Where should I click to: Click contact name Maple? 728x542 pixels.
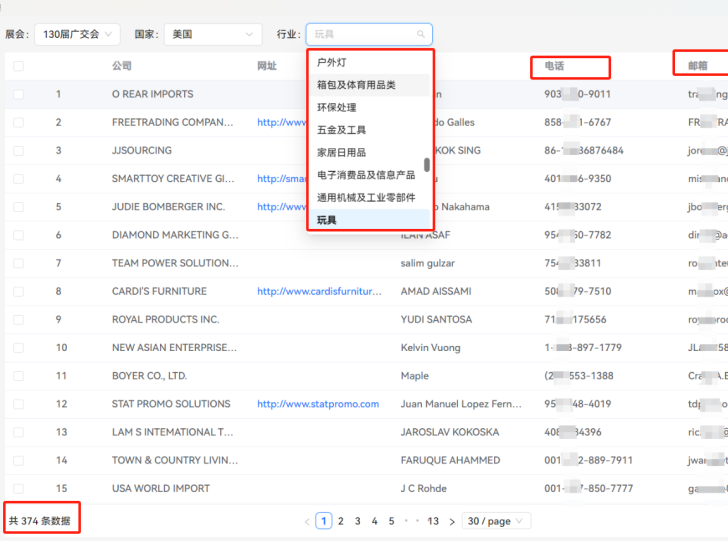point(415,376)
